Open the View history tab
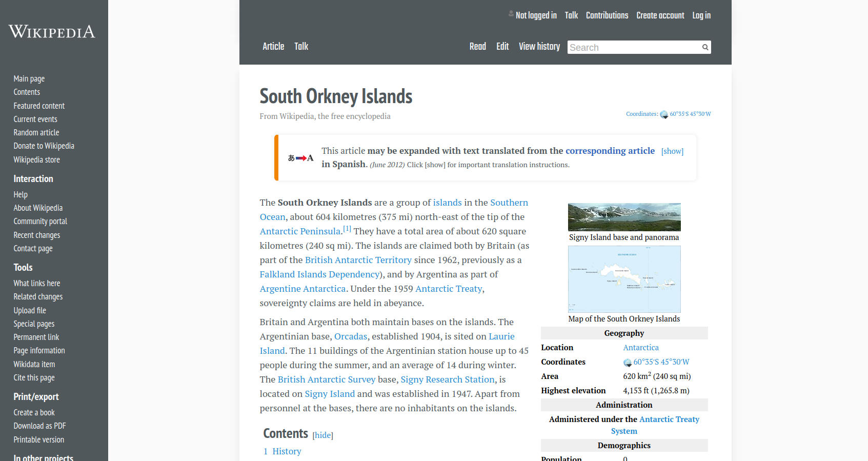 coord(539,46)
